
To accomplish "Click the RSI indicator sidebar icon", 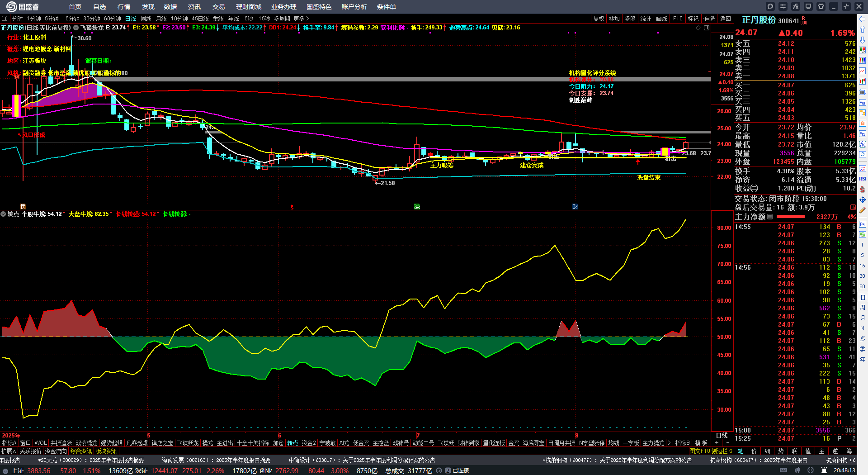I will [x=863, y=179].
